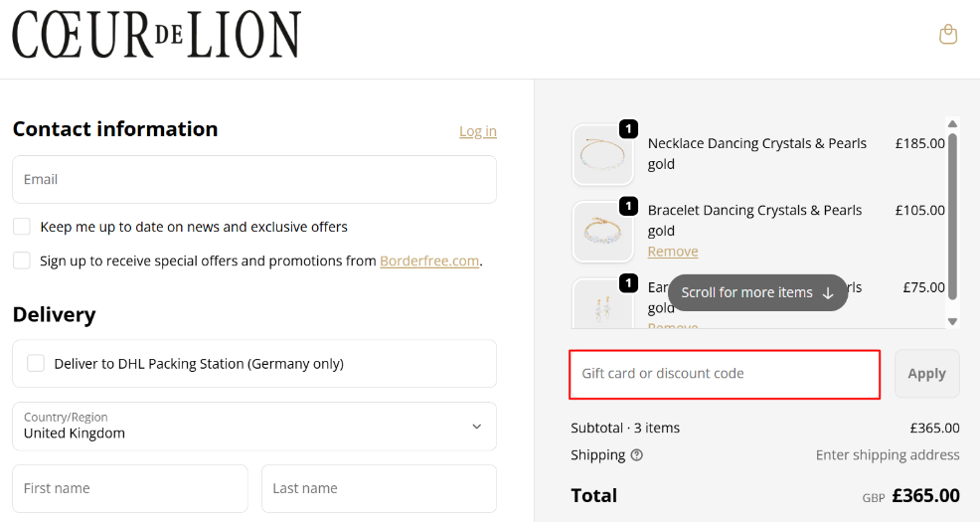Enable Deliver to DHL Packing Station checkbox
The height and width of the screenshot is (522, 980).
click(36, 363)
